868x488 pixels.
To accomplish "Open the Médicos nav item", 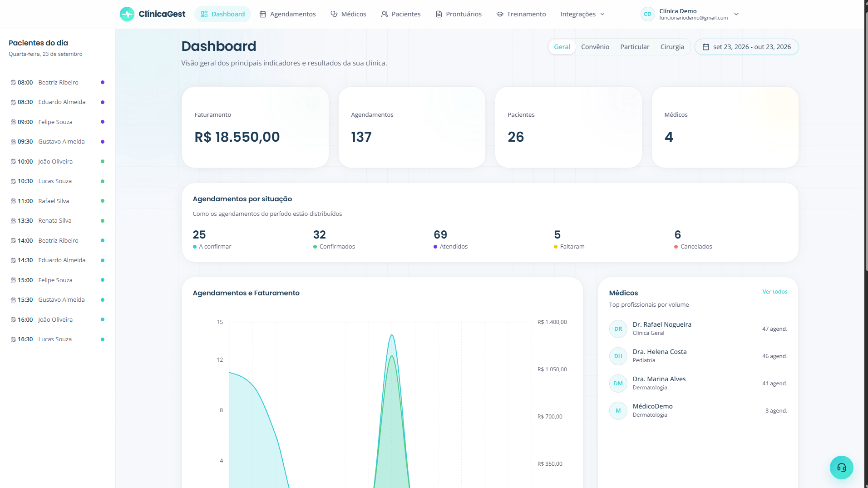I will (x=348, y=14).
